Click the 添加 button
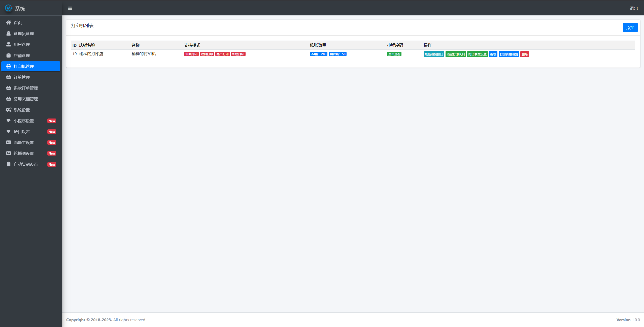This screenshot has width=644, height=327. click(x=630, y=27)
